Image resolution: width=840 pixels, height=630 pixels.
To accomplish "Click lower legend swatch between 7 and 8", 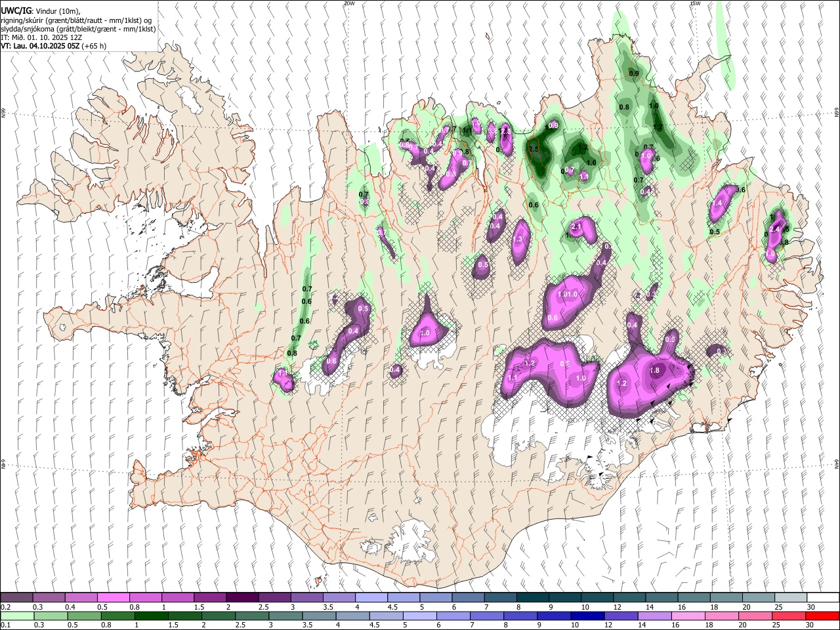I will [487, 616].
